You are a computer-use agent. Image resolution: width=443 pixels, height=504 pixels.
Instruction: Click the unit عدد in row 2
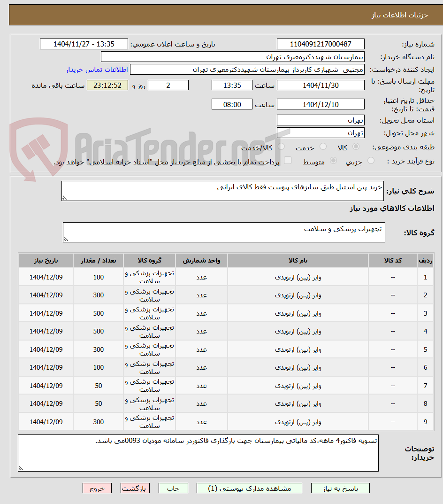click(x=201, y=295)
